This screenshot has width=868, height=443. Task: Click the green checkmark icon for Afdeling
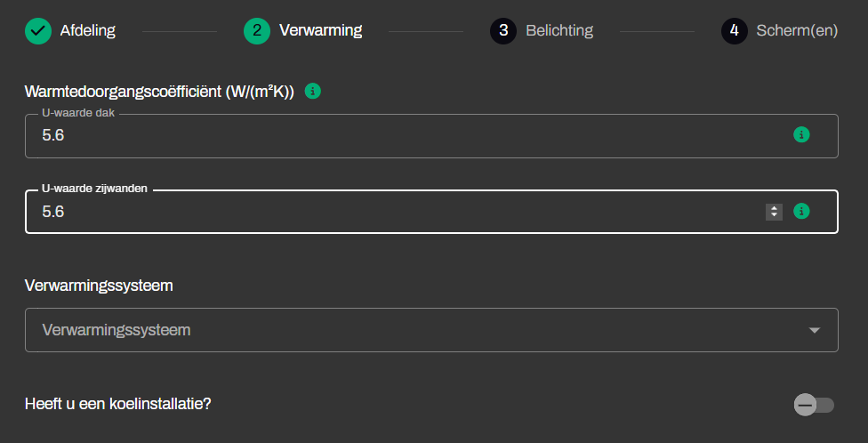pyautogui.click(x=37, y=31)
